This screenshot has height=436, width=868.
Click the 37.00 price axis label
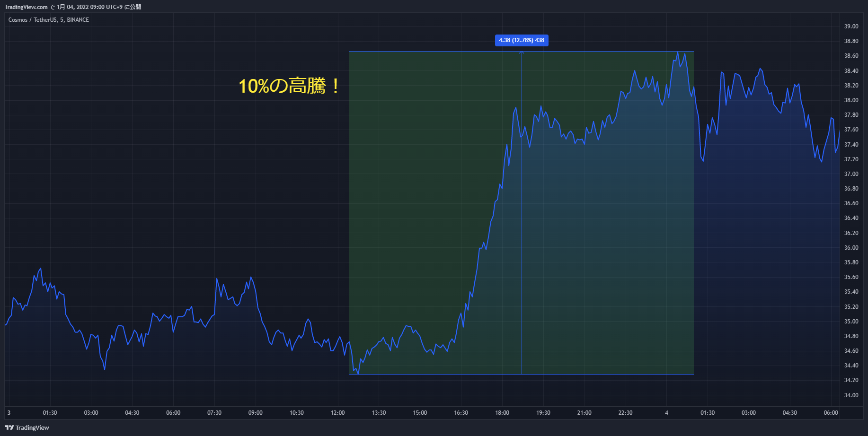851,174
